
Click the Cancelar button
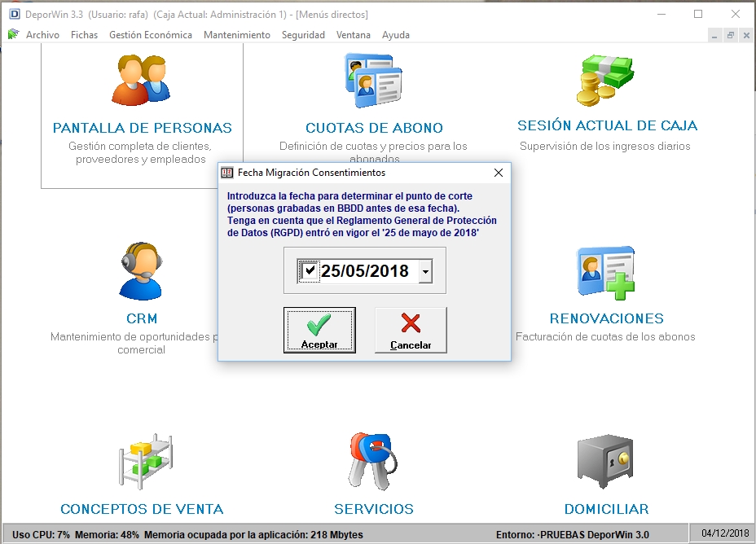click(x=411, y=330)
